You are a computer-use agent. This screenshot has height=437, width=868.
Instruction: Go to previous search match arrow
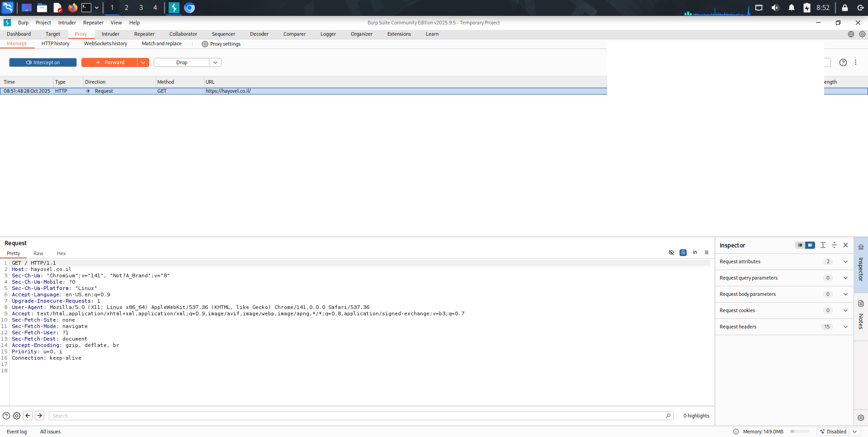28,415
